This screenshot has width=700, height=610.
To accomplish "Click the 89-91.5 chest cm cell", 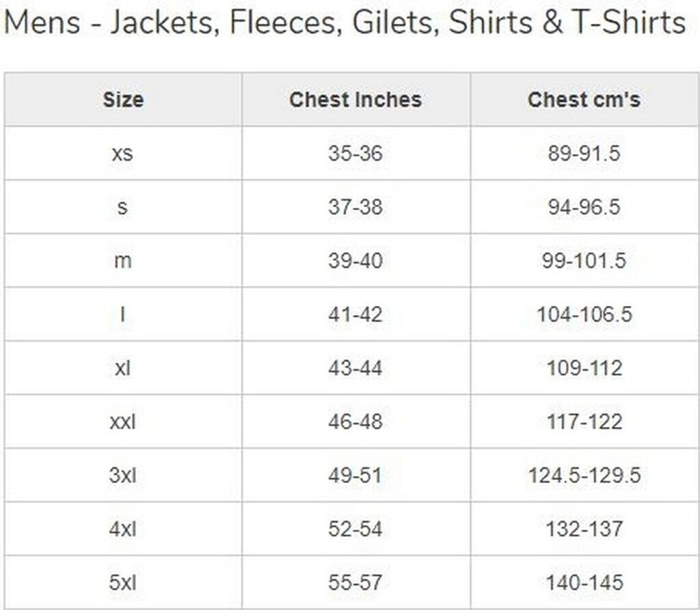I will [584, 153].
